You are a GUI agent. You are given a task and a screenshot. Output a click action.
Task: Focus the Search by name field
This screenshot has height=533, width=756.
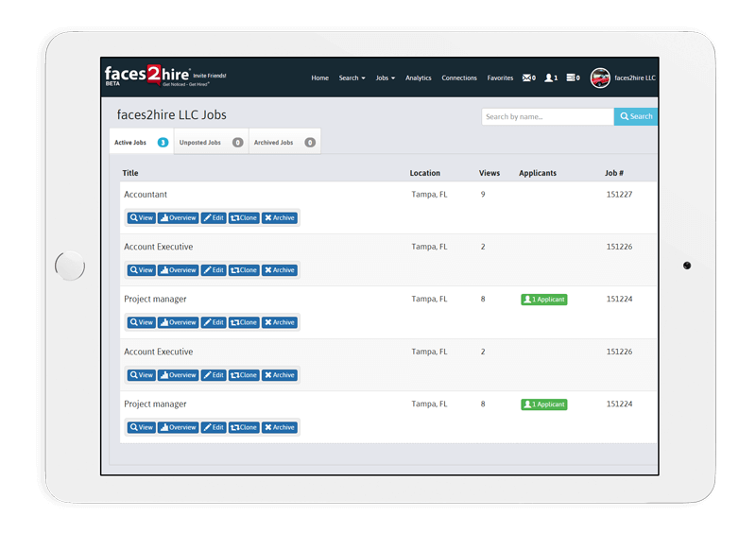pyautogui.click(x=547, y=117)
